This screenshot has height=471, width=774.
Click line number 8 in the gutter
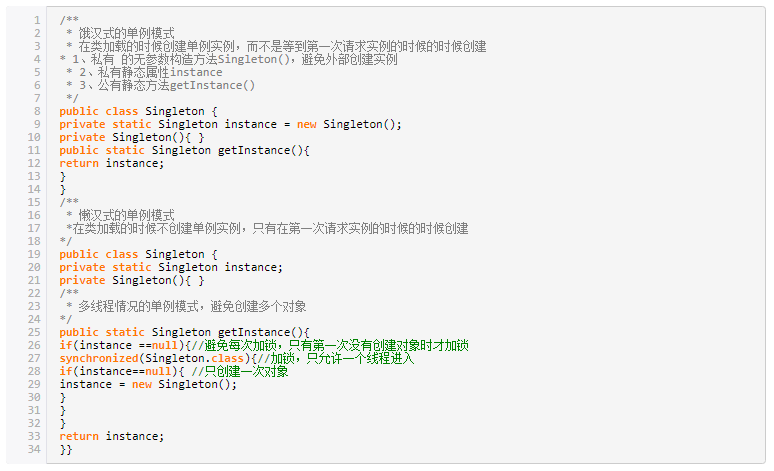tap(37, 111)
